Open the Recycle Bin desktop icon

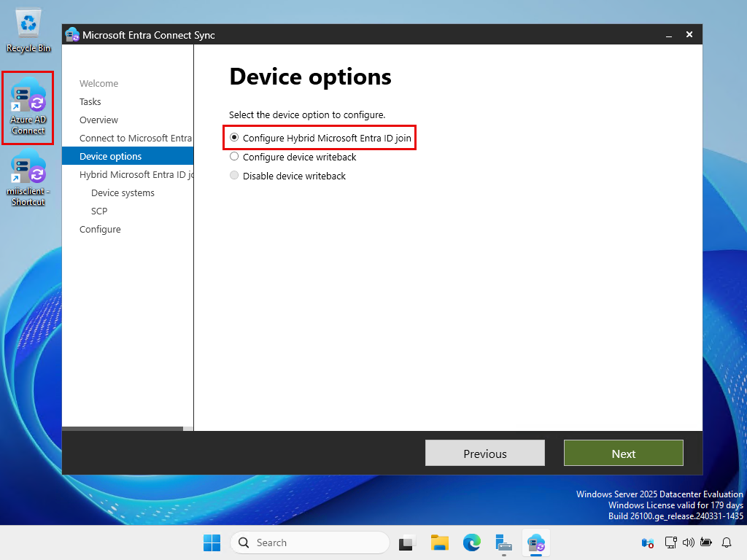point(28,31)
